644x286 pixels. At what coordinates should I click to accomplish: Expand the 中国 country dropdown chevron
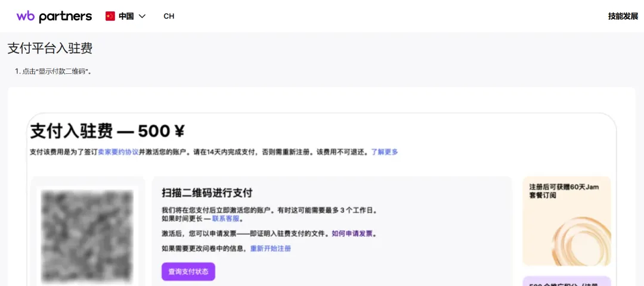coord(142,17)
